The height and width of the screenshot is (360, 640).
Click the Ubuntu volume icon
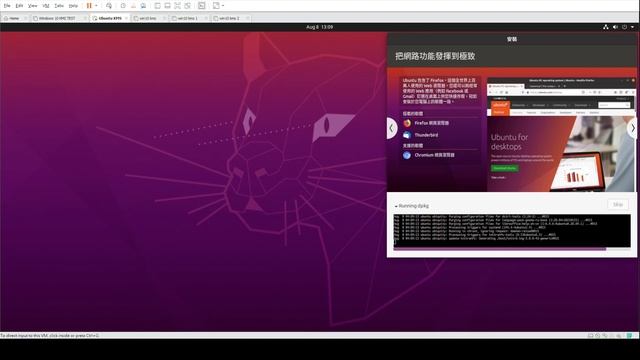point(615,27)
